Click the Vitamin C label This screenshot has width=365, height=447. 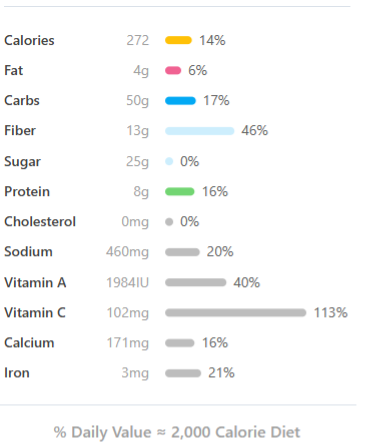[x=35, y=313]
